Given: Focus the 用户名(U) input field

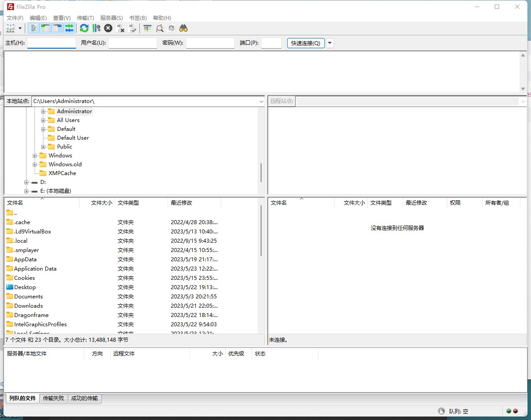Looking at the screenshot, I should (133, 43).
